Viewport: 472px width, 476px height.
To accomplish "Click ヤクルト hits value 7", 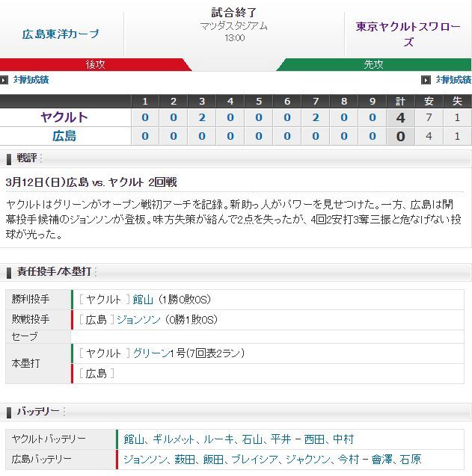I will [429, 117].
